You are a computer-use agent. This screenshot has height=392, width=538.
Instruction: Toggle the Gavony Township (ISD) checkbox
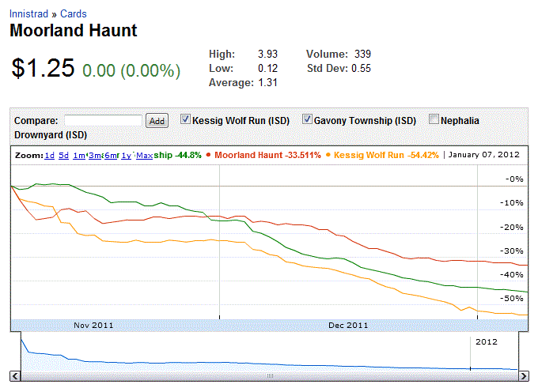(306, 120)
